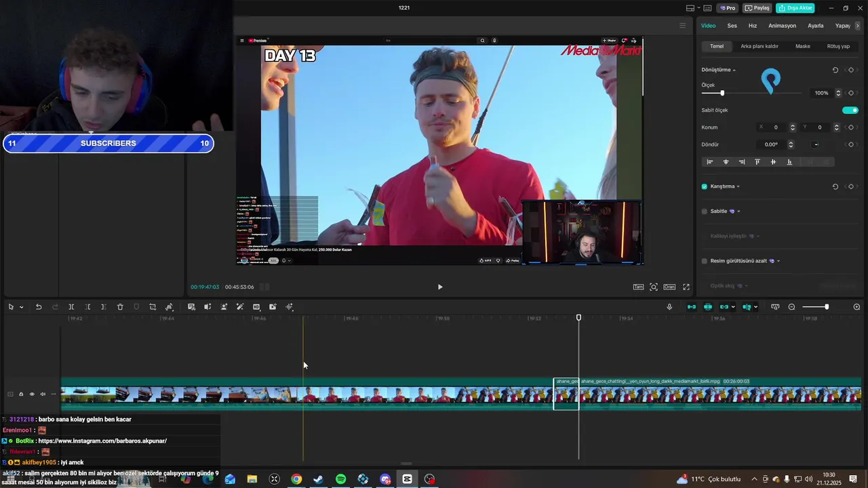868x488 pixels.
Task: Open the Maske subtab
Action: [803, 46]
